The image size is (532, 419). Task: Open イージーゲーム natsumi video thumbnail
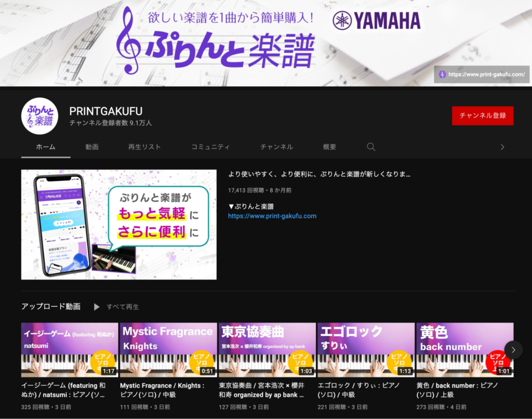pos(70,350)
